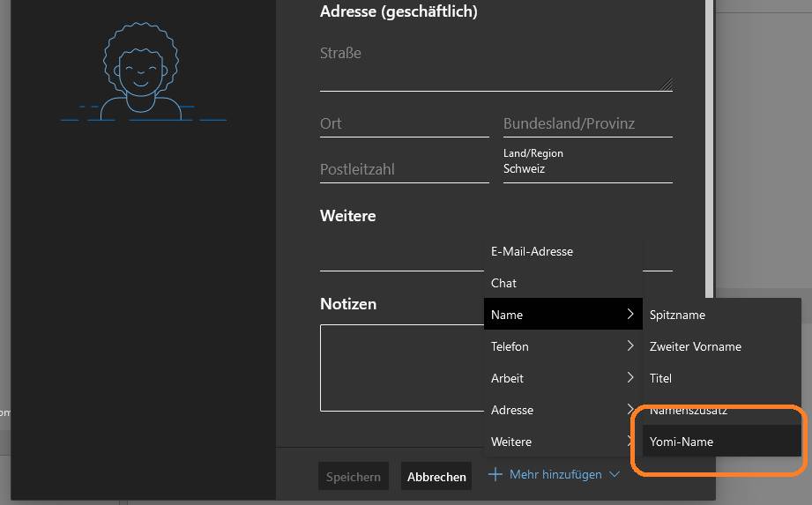Image resolution: width=812 pixels, height=505 pixels.
Task: Choose the Chat menu entry
Action: point(503,283)
